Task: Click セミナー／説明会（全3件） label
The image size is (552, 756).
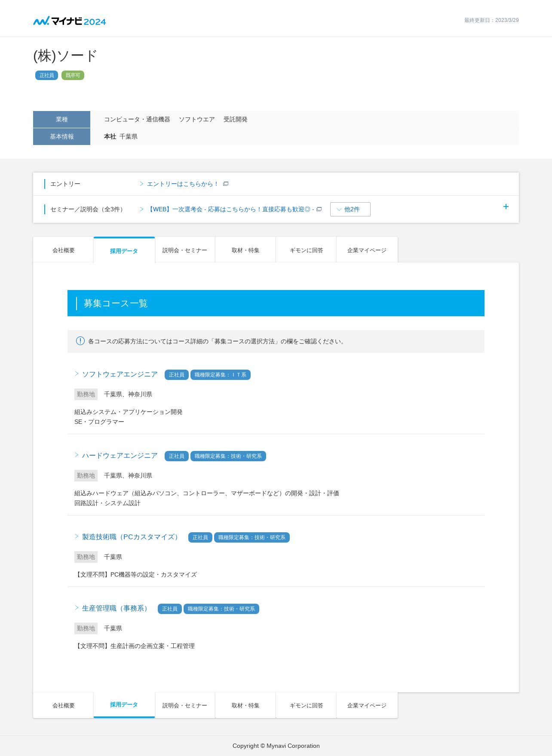Action: point(88,209)
